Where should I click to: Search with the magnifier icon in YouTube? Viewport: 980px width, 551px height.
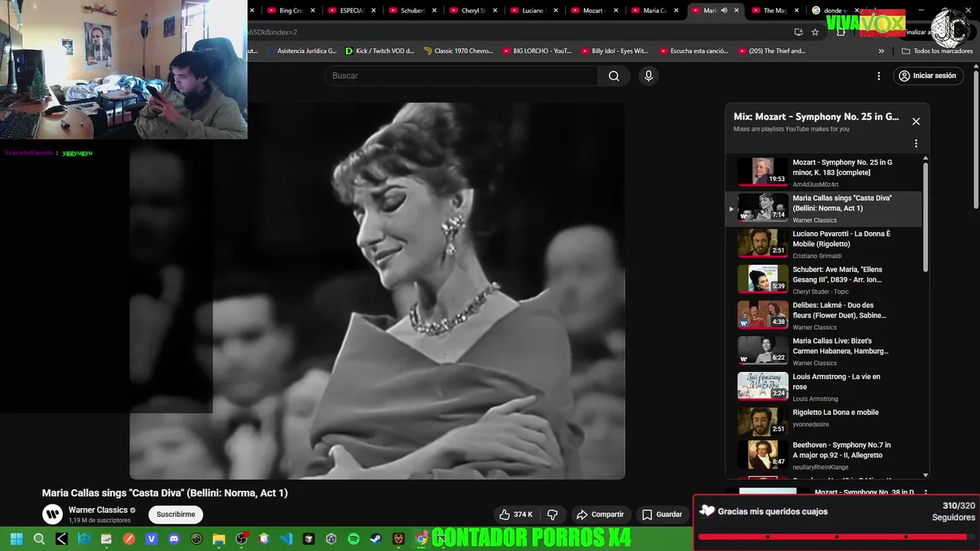pos(613,76)
